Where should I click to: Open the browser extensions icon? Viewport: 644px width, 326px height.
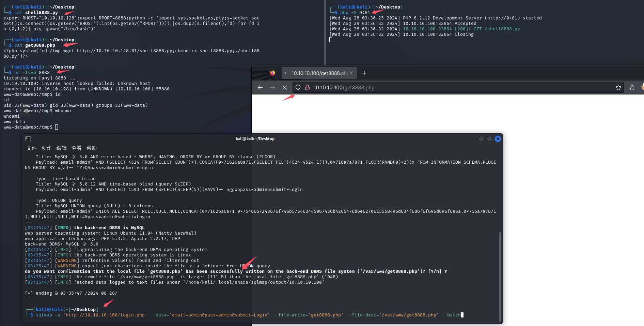click(x=632, y=88)
